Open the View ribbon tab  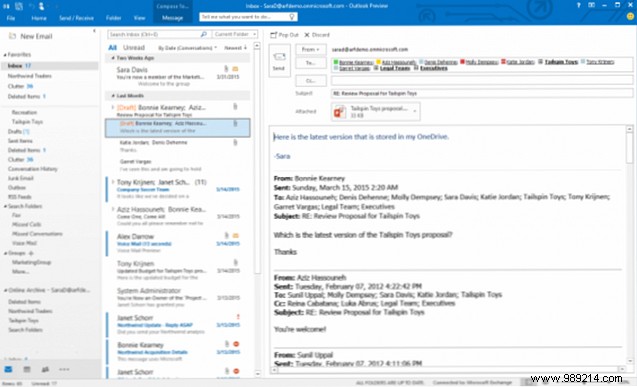pyautogui.click(x=139, y=18)
